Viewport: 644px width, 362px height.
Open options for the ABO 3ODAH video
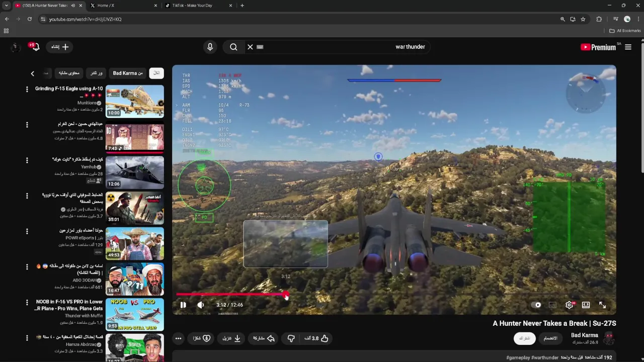(x=27, y=267)
